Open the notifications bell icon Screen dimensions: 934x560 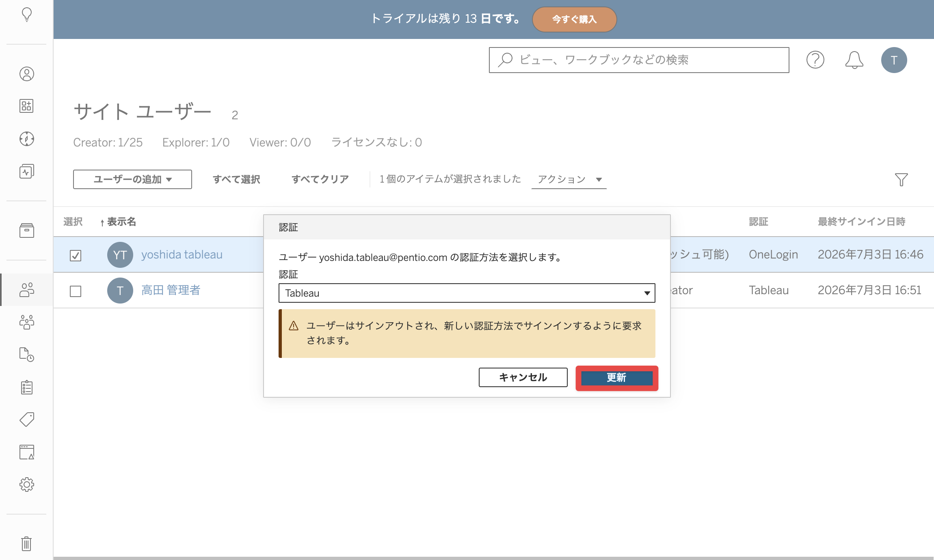[854, 60]
